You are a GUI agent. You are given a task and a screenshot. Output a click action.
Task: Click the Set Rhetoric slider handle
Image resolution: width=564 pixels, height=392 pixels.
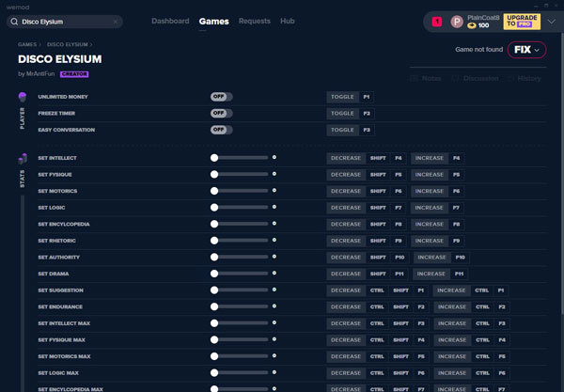pos(214,241)
